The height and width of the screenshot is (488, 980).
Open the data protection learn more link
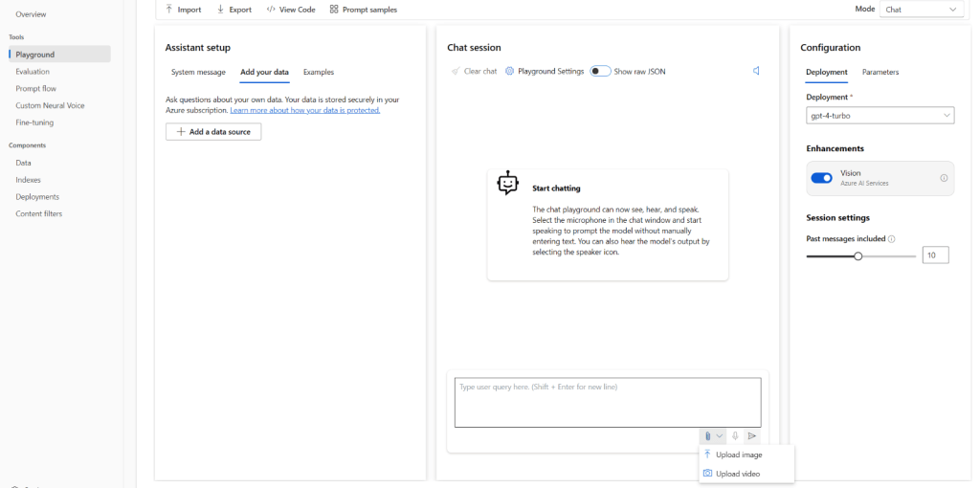click(304, 110)
